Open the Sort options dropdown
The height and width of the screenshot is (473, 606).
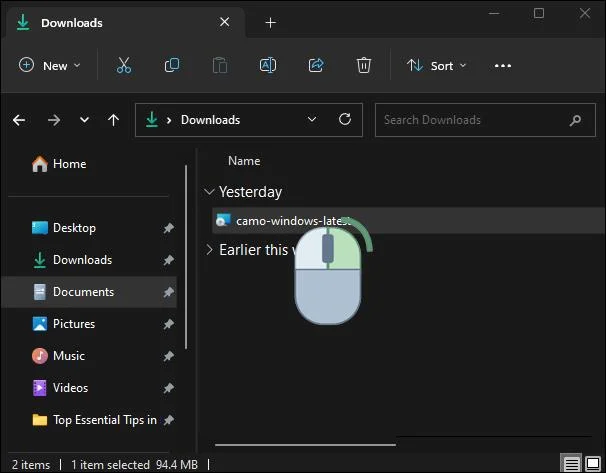(x=436, y=66)
